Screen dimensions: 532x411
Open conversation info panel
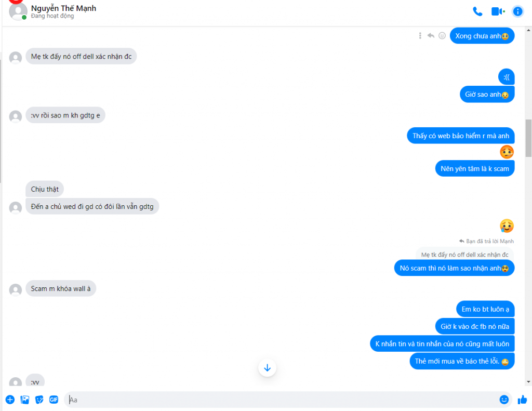[518, 11]
